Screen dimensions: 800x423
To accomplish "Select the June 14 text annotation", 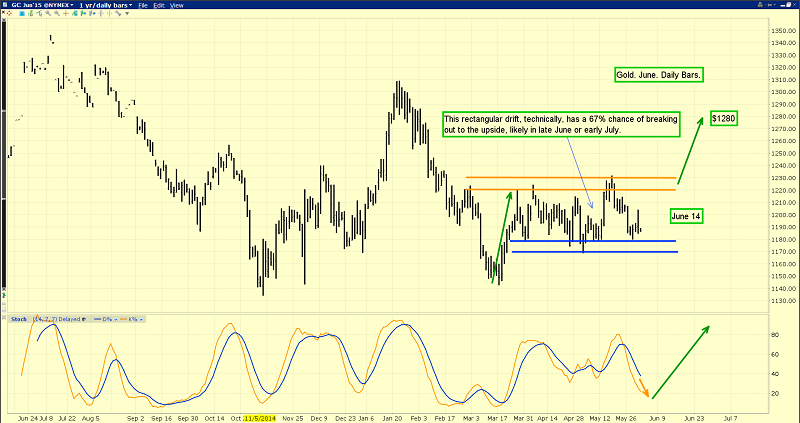I will (x=686, y=216).
